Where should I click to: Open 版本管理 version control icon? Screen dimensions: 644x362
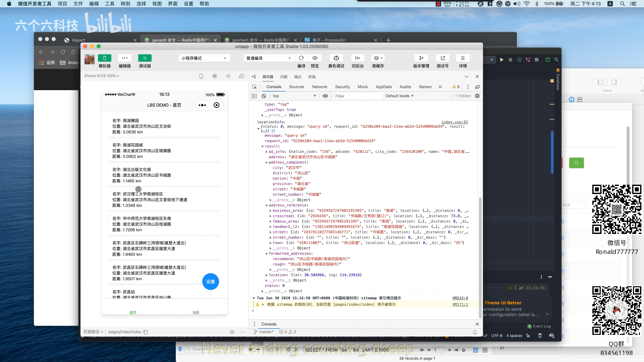[421, 58]
